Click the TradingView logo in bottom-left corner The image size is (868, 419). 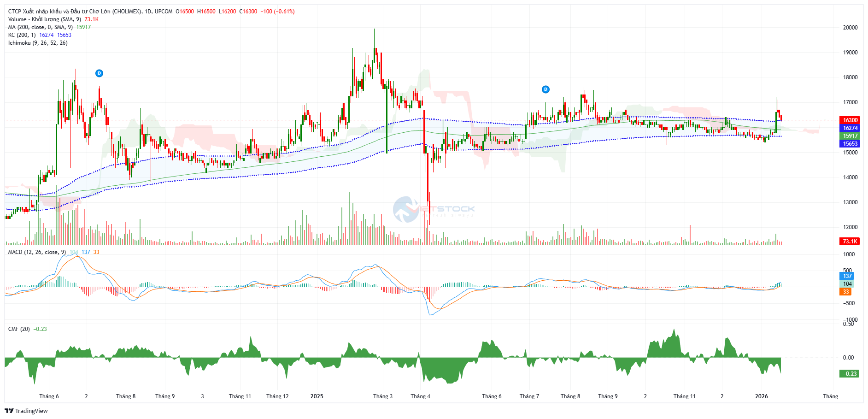pos(26,411)
